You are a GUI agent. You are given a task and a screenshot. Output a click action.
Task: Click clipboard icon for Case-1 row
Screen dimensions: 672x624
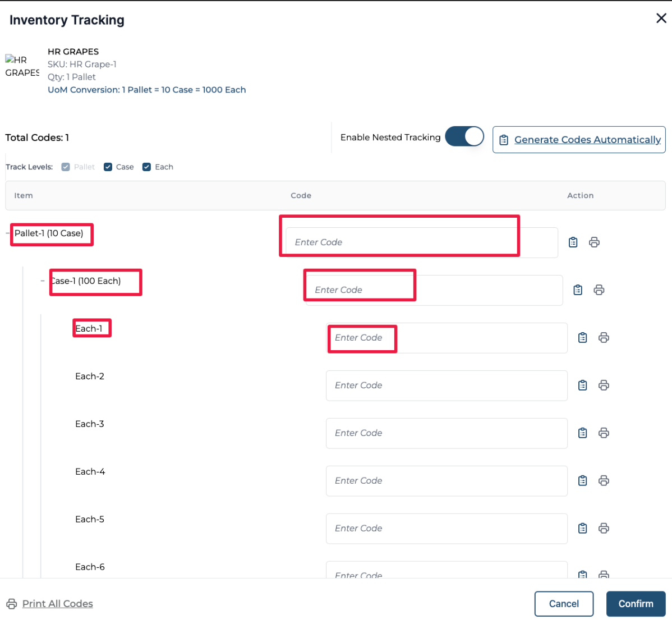[578, 290]
